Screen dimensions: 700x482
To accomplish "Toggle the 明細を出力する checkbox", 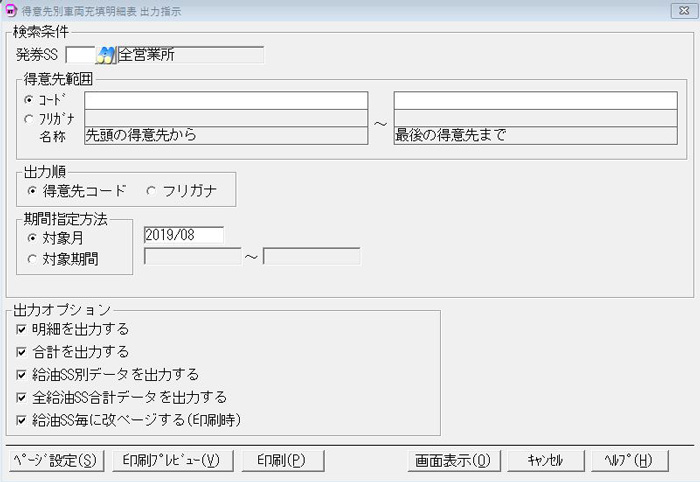I will click(x=22, y=329).
